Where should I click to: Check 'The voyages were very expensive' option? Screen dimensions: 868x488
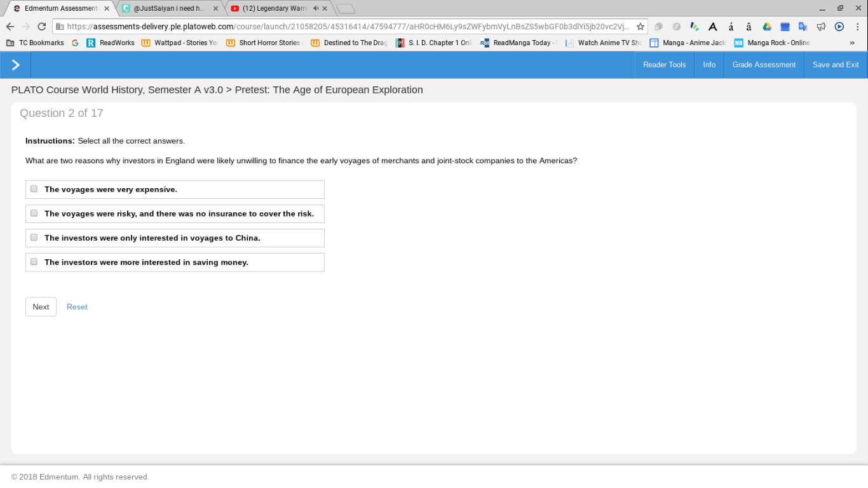[x=34, y=189]
